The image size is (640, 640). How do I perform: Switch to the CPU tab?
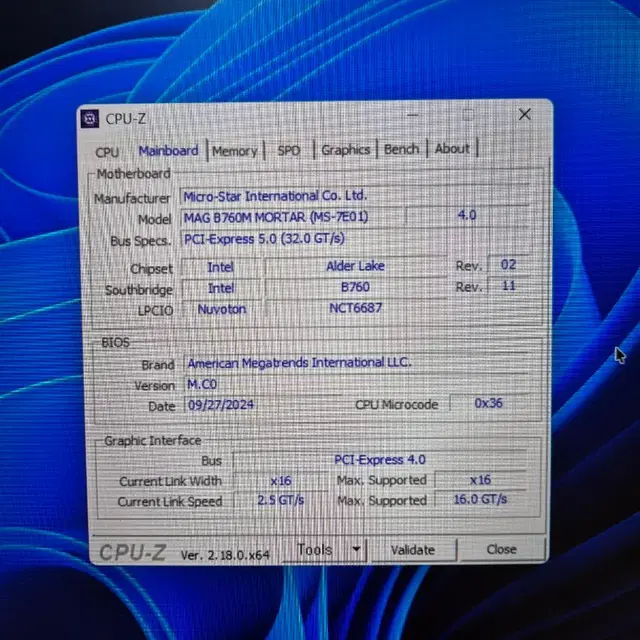click(x=107, y=152)
